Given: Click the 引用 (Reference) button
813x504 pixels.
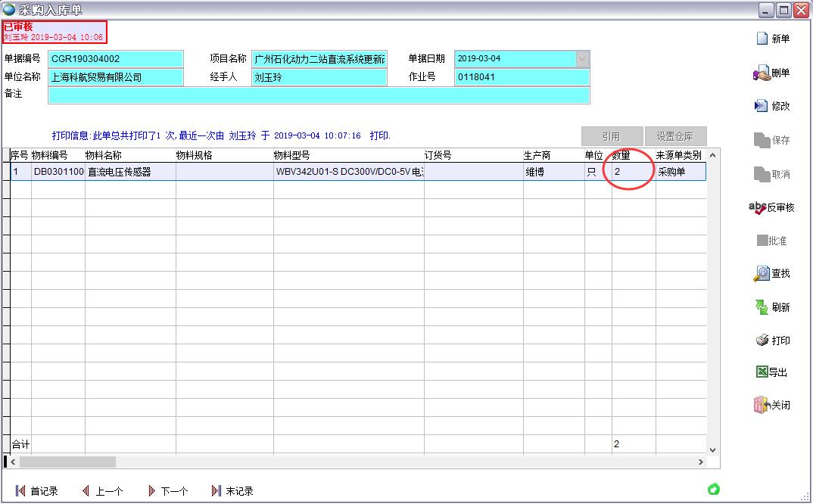Looking at the screenshot, I should tap(612, 136).
